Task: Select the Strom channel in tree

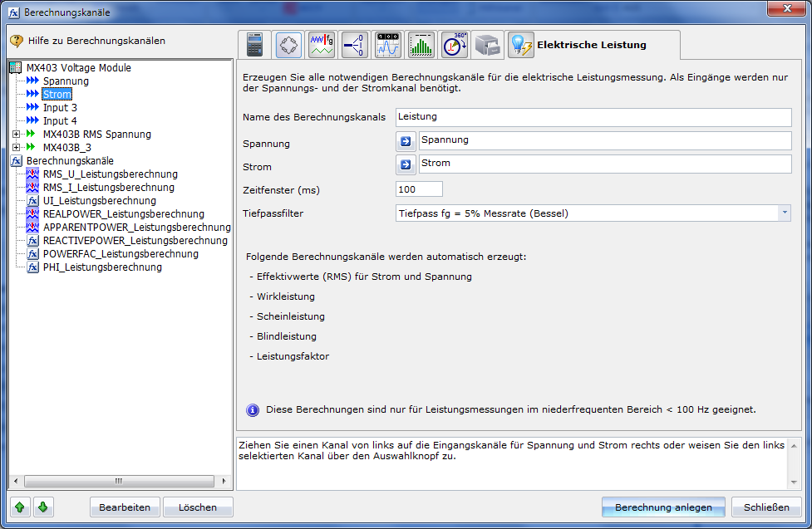Action: (57, 94)
